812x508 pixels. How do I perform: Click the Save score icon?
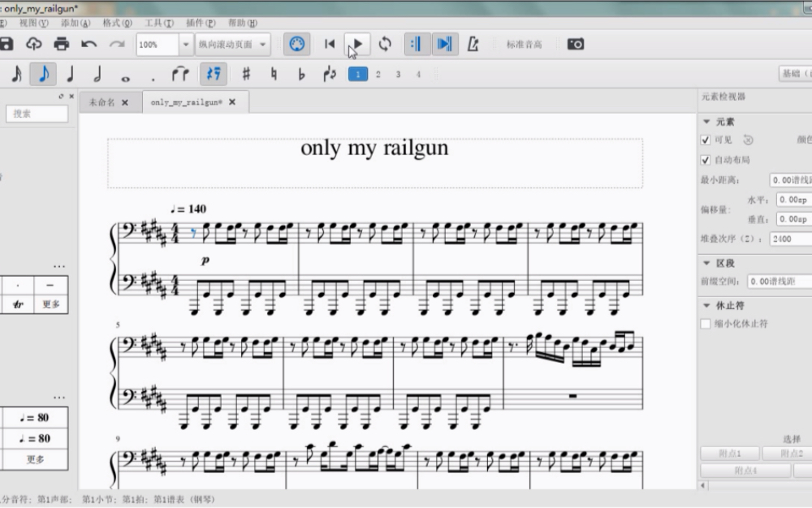tap(6, 44)
